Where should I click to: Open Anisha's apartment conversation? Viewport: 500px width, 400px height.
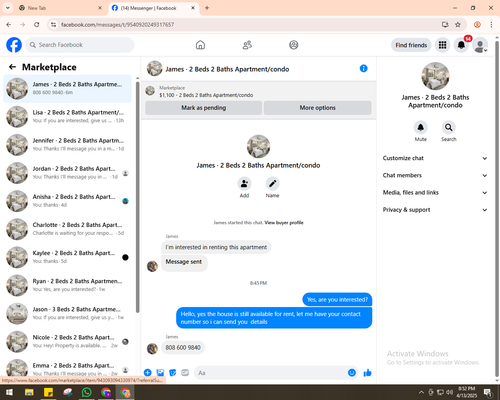(67, 201)
